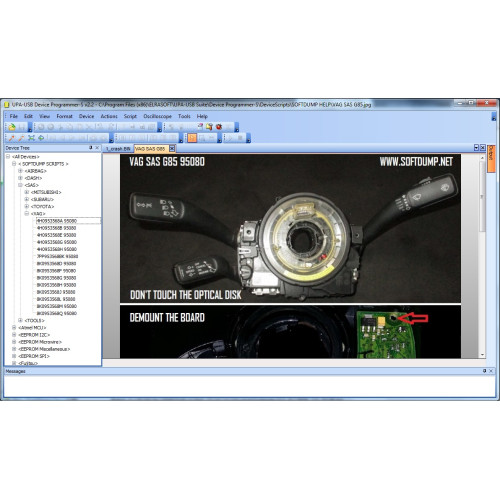Click the Open file folder icon

pos(12,127)
